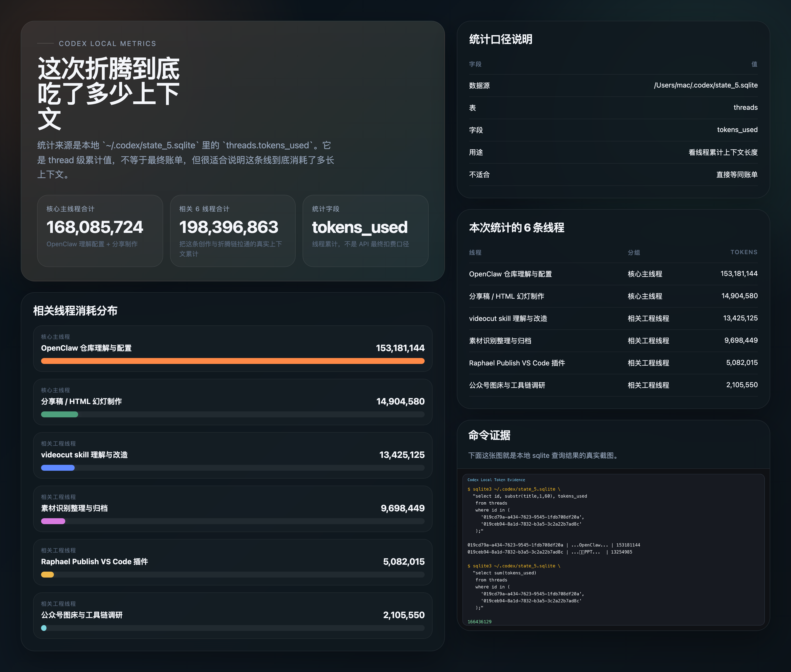The height and width of the screenshot is (672, 791).
Task: Click the orange OpenClaw progress bar
Action: (232, 361)
